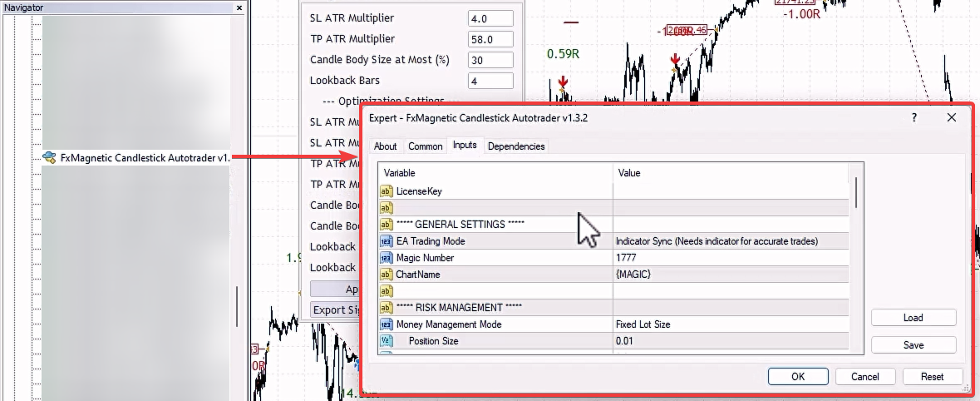Click the integer icon next to Money Management Mode
Viewport: 980px width, 401px height.
tap(387, 324)
